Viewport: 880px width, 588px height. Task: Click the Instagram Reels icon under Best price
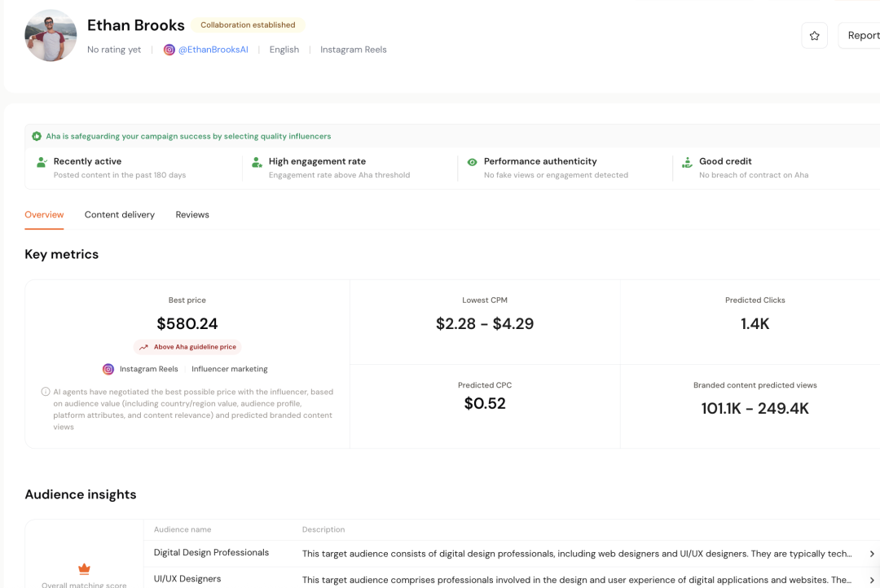point(108,369)
